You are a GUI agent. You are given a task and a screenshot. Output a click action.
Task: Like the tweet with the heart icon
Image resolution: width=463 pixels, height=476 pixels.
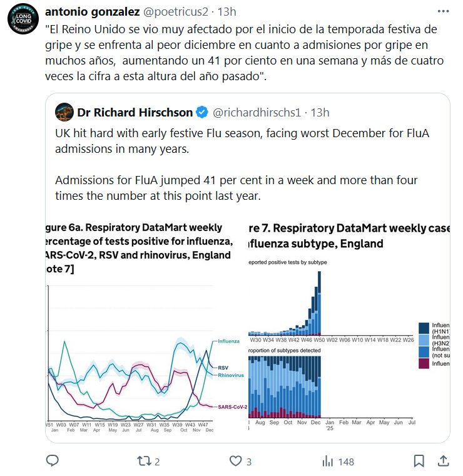click(235, 462)
